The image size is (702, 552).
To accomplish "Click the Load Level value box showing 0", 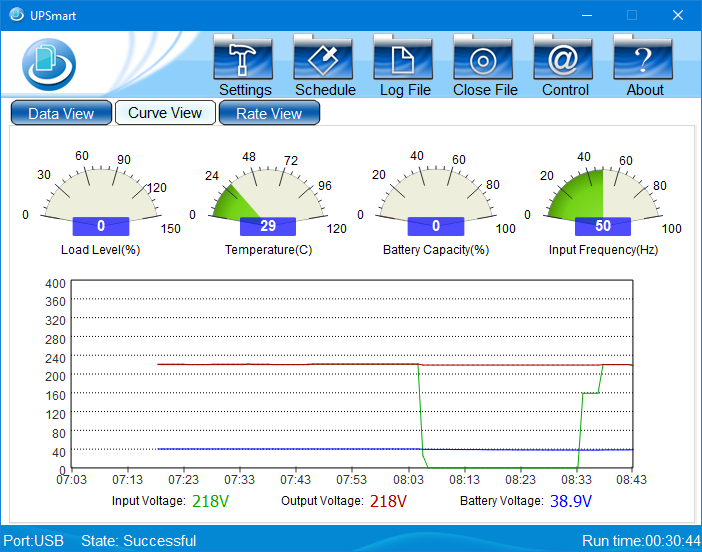I will (101, 226).
